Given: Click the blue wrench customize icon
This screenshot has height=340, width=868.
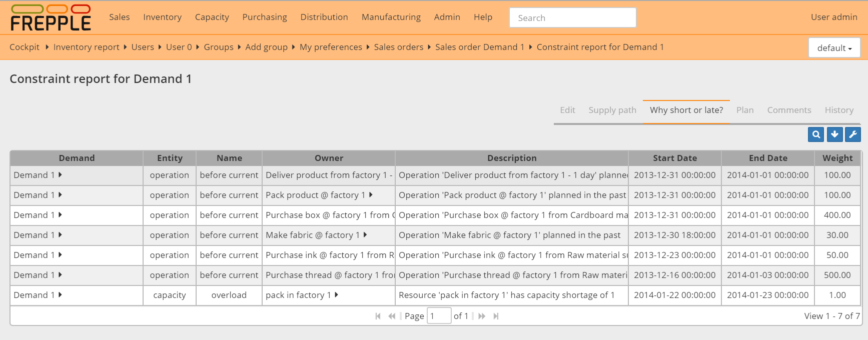Looking at the screenshot, I should 853,134.
